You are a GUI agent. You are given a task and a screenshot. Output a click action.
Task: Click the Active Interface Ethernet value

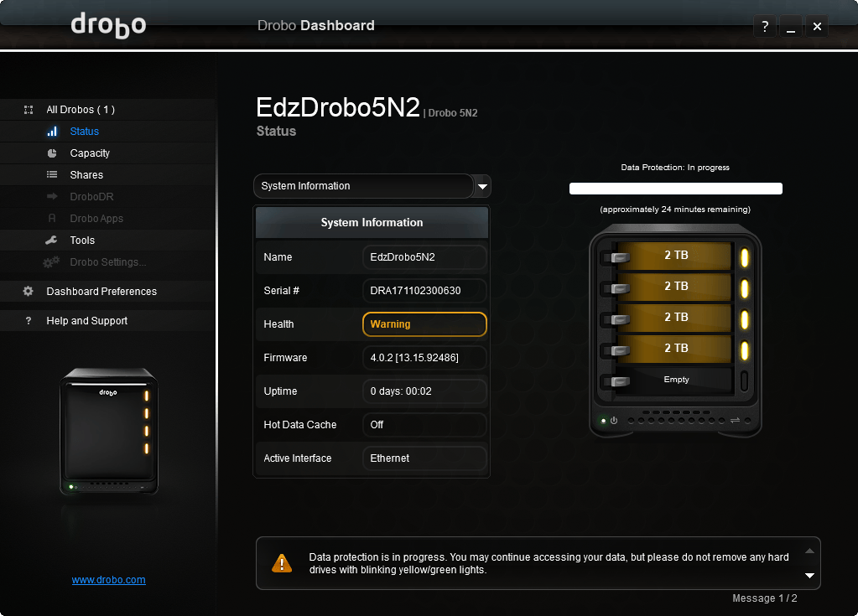point(424,458)
